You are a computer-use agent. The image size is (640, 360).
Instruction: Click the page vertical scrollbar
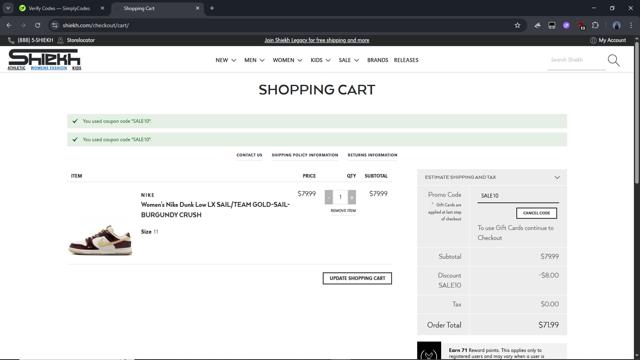point(637,114)
